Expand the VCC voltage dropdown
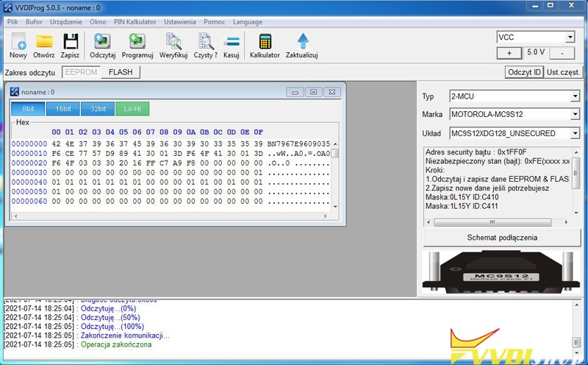The height and width of the screenshot is (365, 588). point(570,38)
